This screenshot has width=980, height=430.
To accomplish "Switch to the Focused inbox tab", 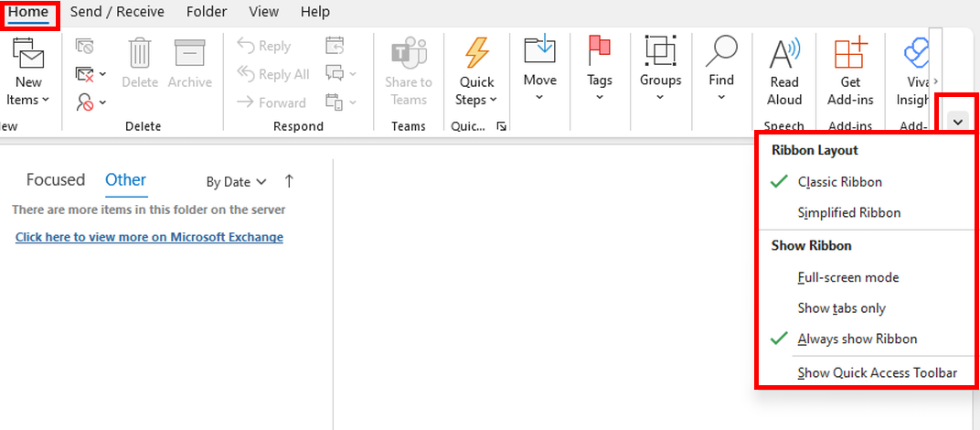I will pyautogui.click(x=56, y=180).
